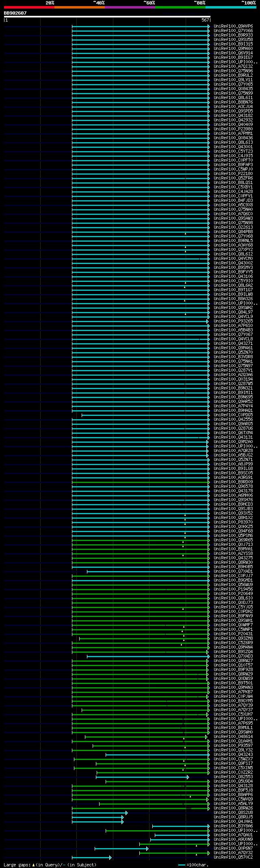Open hit UniRef100_B9R933

(x=233, y=35)
